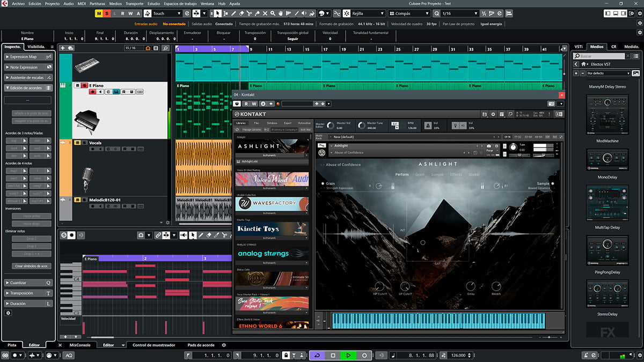Click the Ashlight snapshot camera icon
The image size is (644, 362).
(x=489, y=146)
